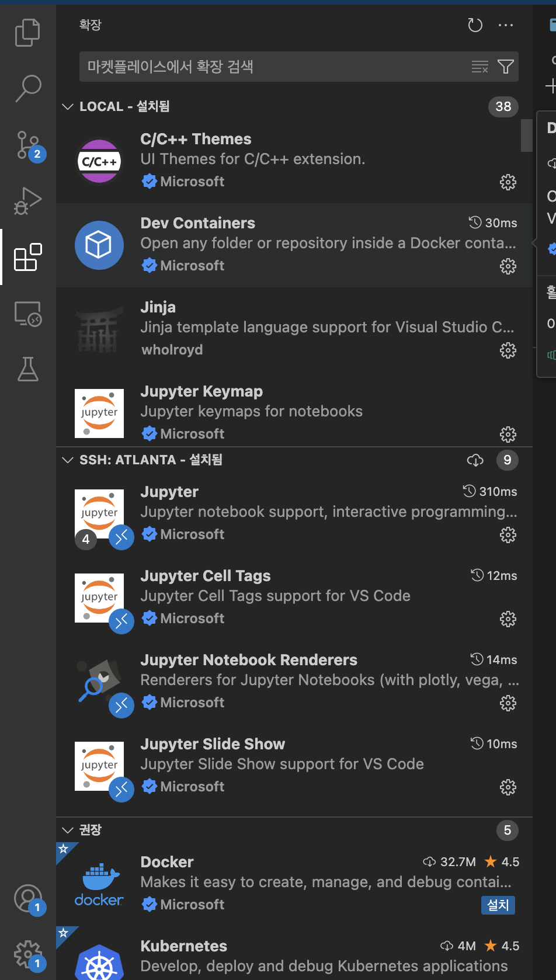This screenshot has width=556, height=980.
Task: Click the 5 count badge for 권장
Action: 508,830
